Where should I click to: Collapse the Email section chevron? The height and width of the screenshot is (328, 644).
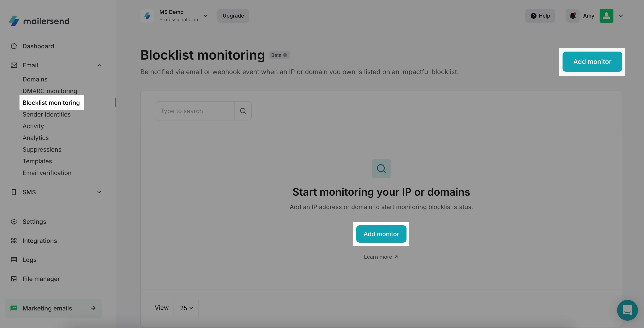99,65
